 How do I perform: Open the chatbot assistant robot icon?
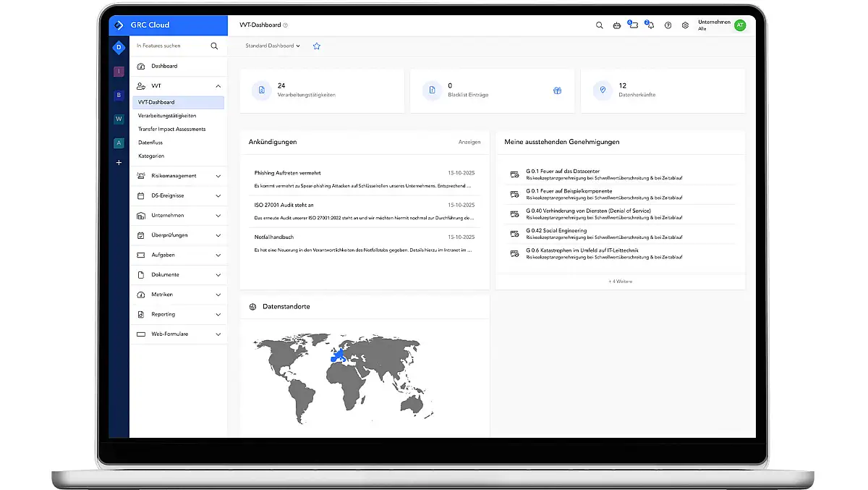pyautogui.click(x=616, y=25)
